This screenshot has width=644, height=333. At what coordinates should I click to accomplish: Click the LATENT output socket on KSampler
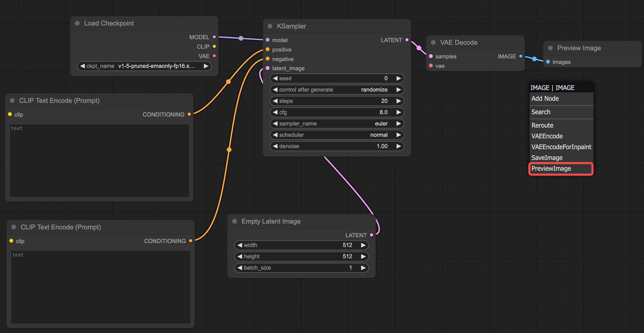tap(407, 40)
